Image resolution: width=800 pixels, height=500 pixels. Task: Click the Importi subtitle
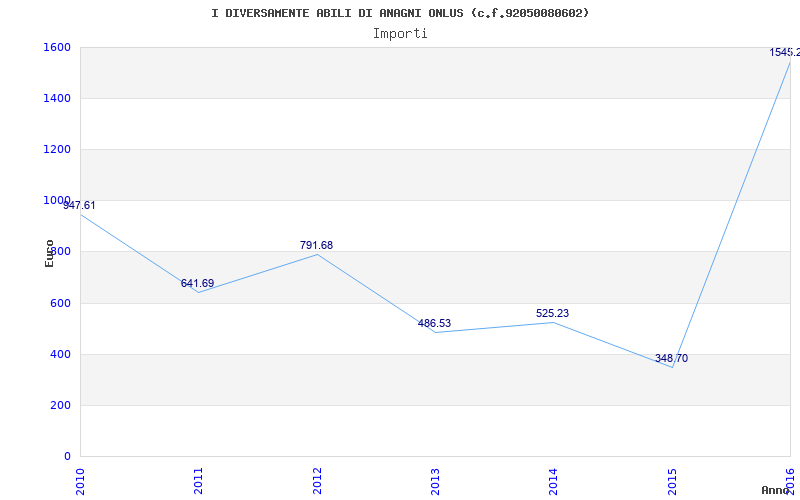click(x=400, y=33)
